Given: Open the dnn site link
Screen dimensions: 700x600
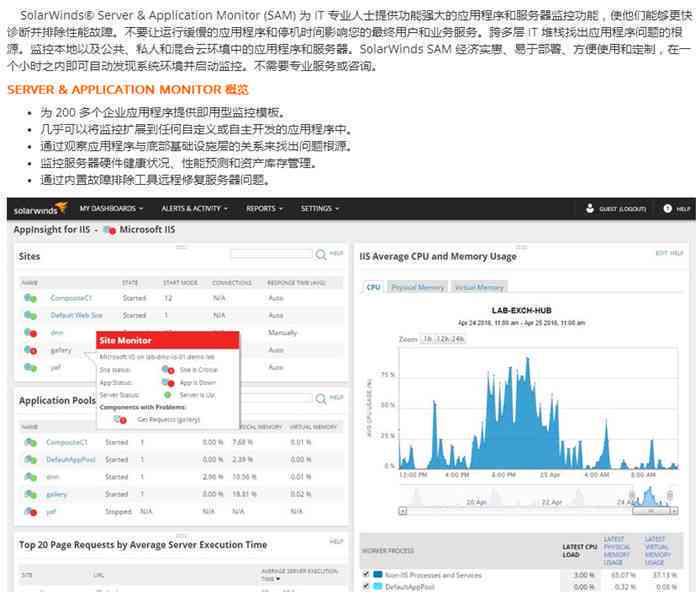Looking at the screenshot, I should (x=57, y=333).
